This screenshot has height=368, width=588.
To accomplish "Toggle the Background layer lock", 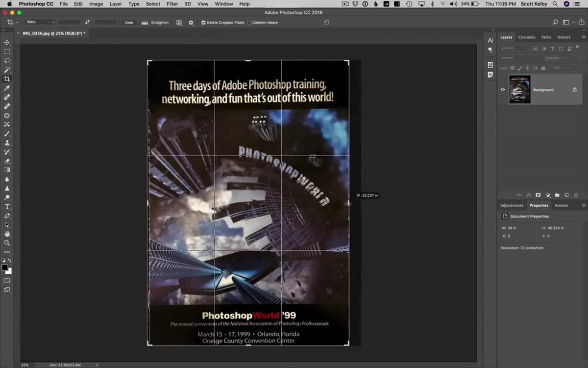I will [x=575, y=90].
